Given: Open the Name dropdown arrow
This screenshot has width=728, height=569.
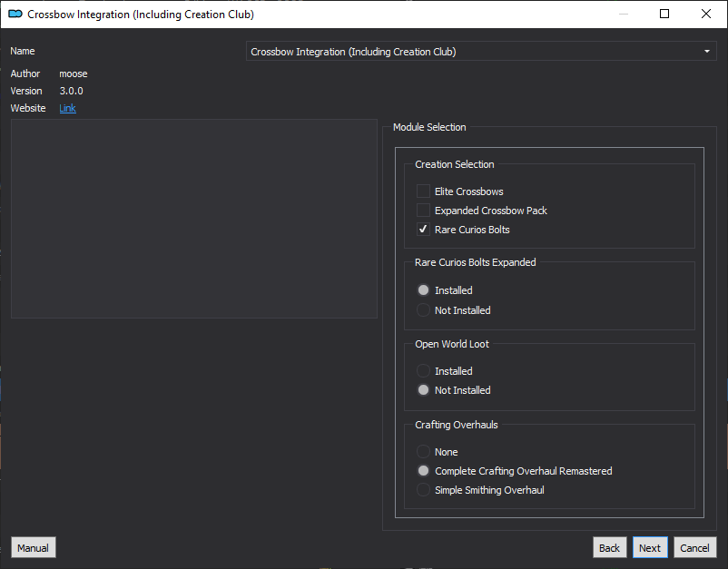Looking at the screenshot, I should pos(706,52).
